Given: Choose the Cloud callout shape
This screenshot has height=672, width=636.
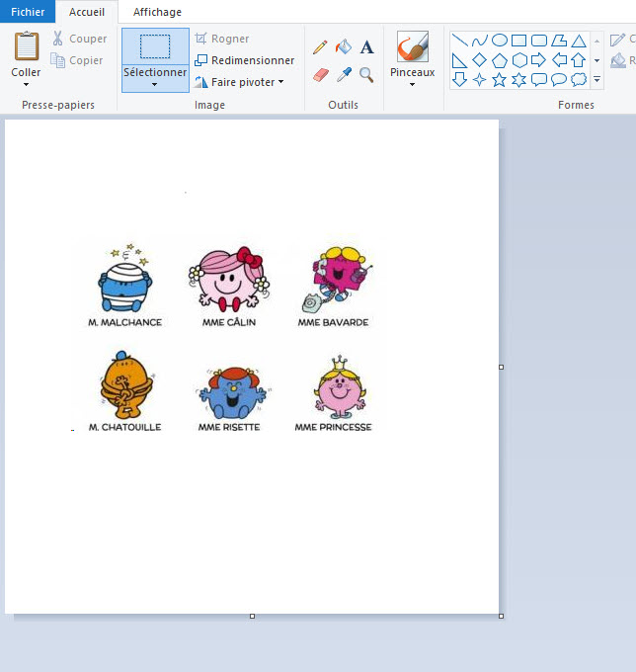Looking at the screenshot, I should pos(579,80).
